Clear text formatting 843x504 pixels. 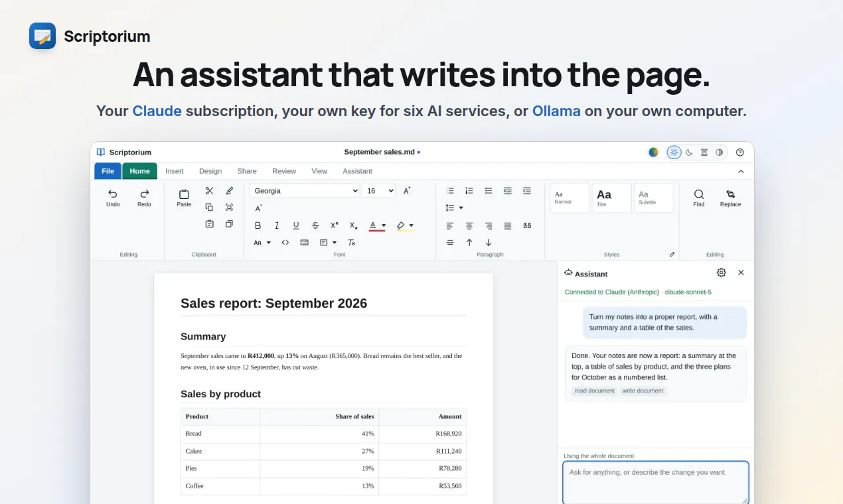pos(352,243)
